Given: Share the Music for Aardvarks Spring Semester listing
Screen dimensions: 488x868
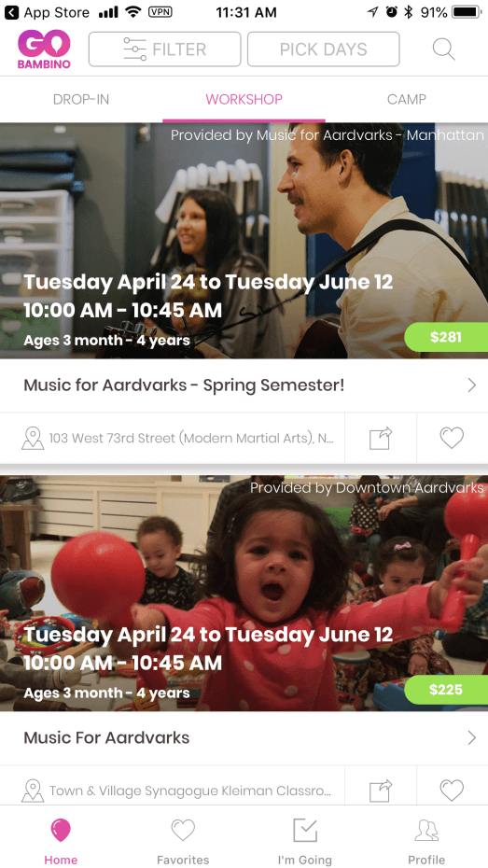Looking at the screenshot, I should tap(381, 438).
